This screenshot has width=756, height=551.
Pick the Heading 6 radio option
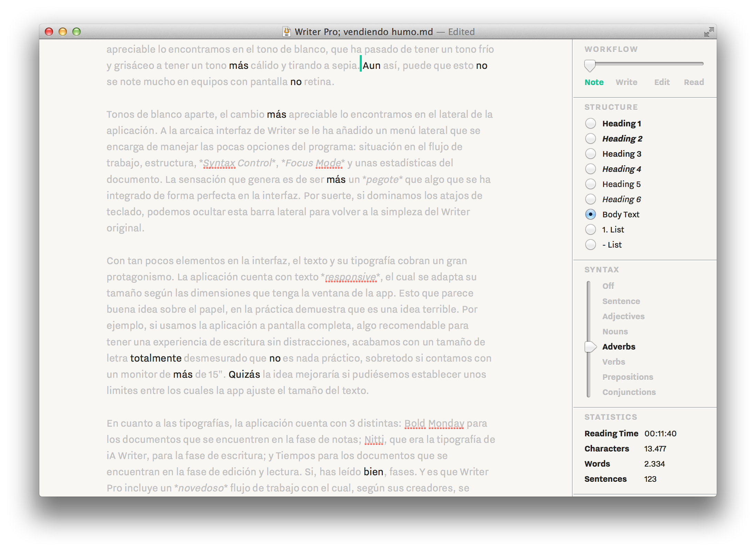pos(590,199)
